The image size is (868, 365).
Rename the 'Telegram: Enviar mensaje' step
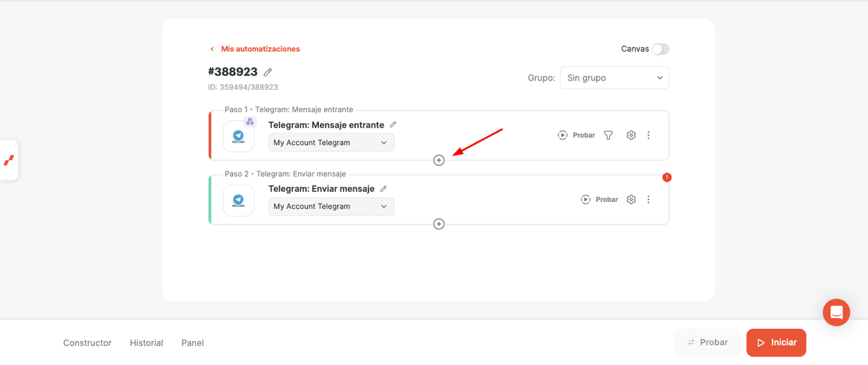tap(383, 188)
